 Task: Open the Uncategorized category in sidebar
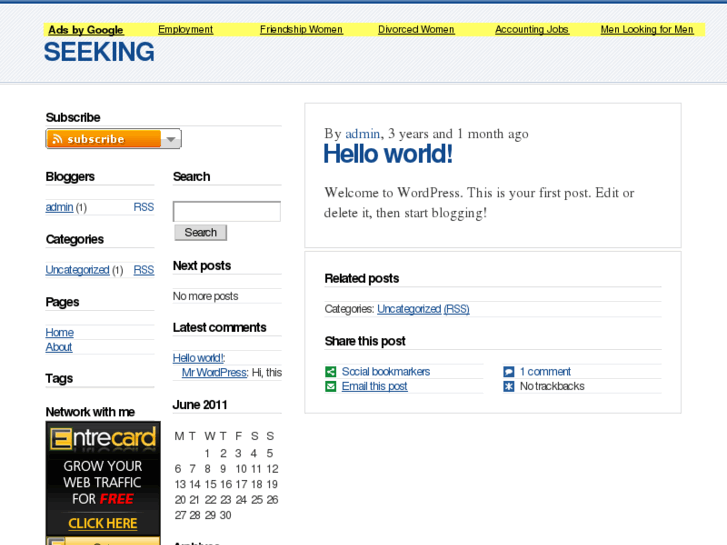coord(77,270)
